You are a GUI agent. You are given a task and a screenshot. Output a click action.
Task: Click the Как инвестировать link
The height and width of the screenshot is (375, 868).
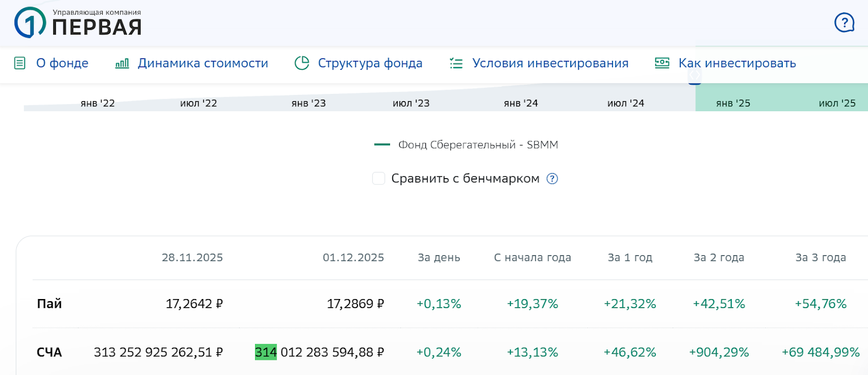[x=736, y=63]
